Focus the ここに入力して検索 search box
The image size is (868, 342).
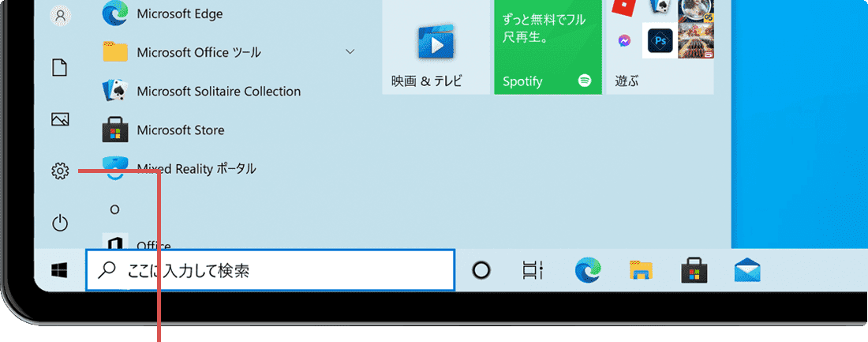click(270, 270)
